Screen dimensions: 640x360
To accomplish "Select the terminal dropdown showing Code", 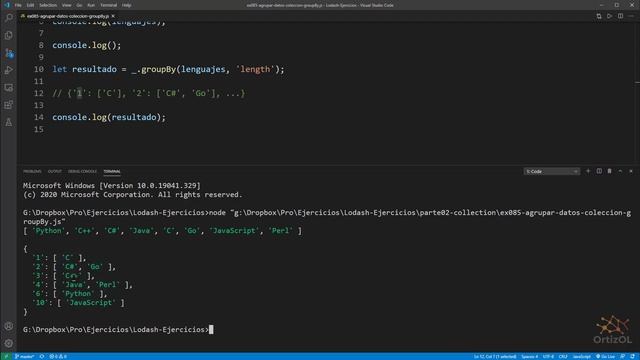I will click(x=551, y=171).
